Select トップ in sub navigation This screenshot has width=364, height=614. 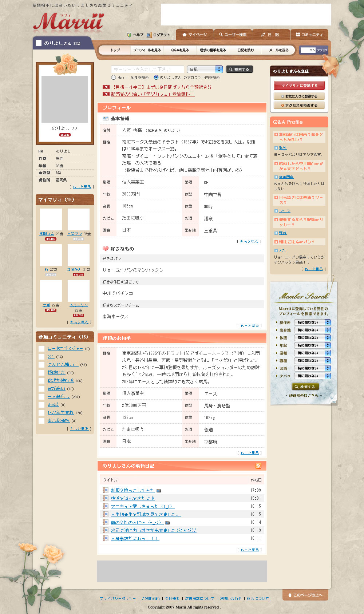[x=115, y=50]
